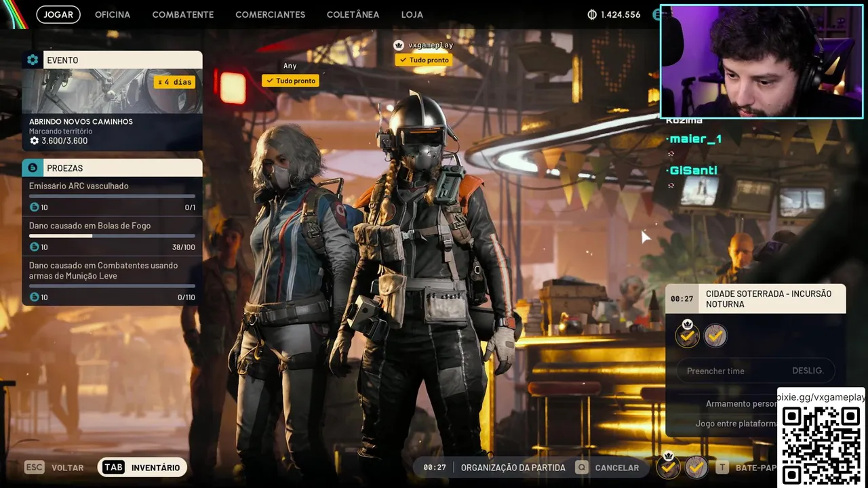Image resolution: width=868 pixels, height=488 pixels.
Task: Click the streamer webcam overlay
Action: 762,62
